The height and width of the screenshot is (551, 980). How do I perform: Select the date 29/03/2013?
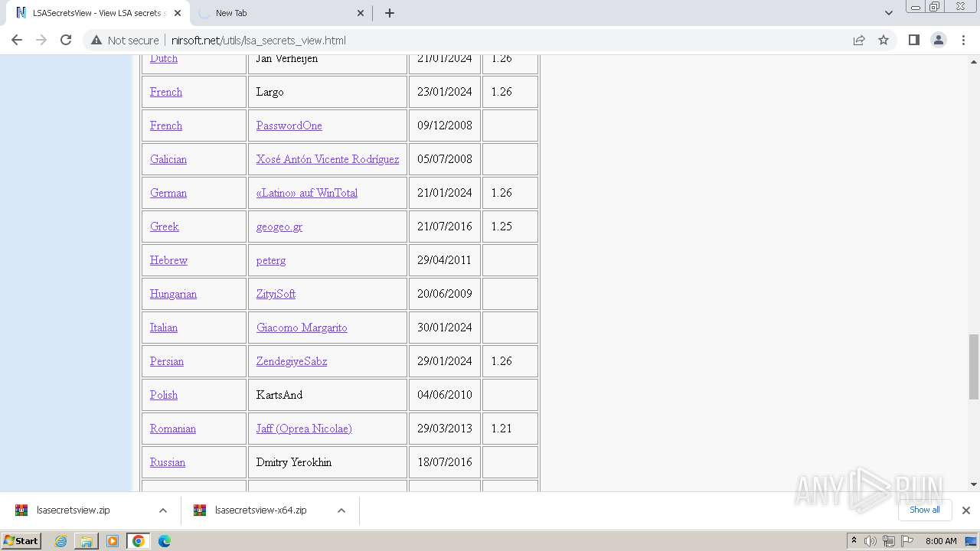[445, 429]
